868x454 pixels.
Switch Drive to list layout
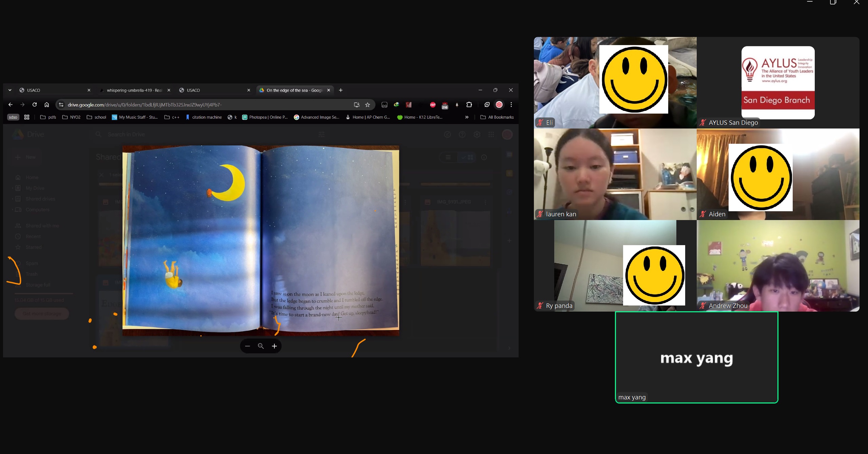point(448,157)
